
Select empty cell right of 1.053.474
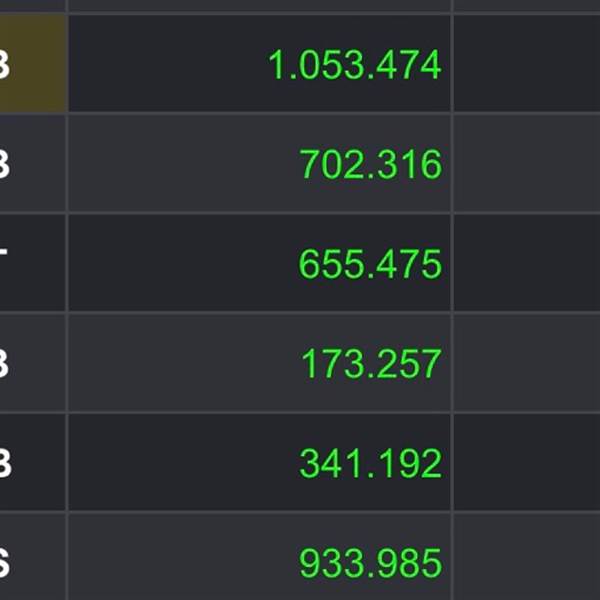527,64
